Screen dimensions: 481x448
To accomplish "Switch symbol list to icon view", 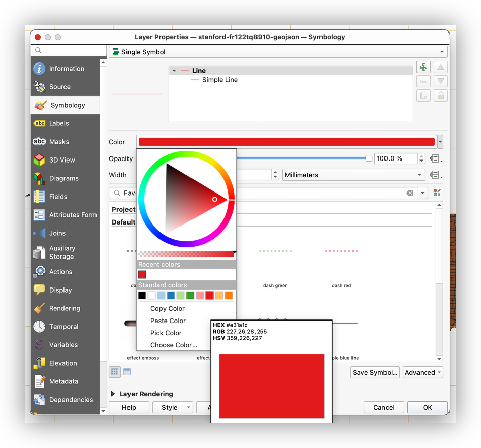I will (x=115, y=372).
